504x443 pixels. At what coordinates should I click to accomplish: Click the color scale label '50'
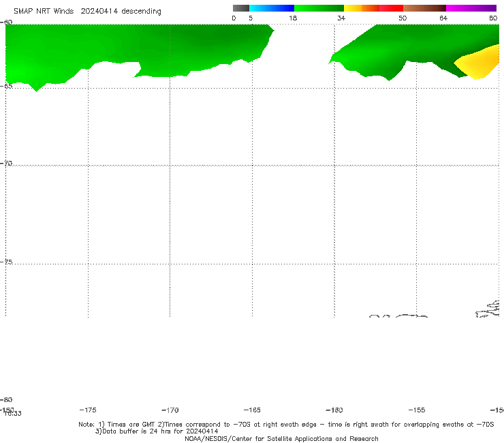[403, 18]
